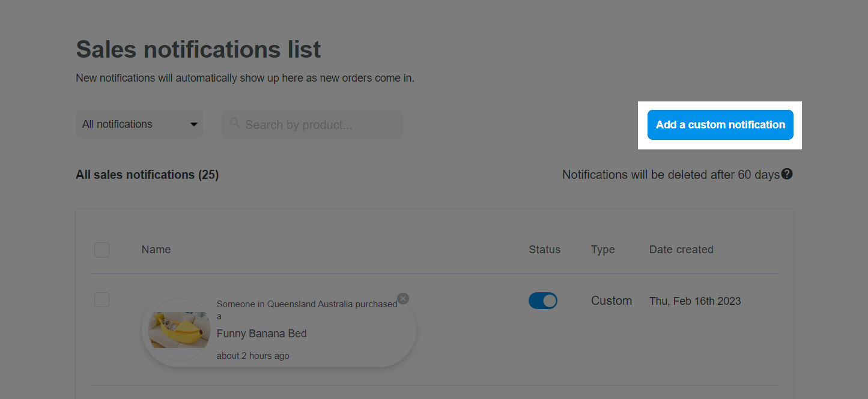The image size is (868, 399).
Task: Click the banana bed product thumbnail
Action: (179, 330)
